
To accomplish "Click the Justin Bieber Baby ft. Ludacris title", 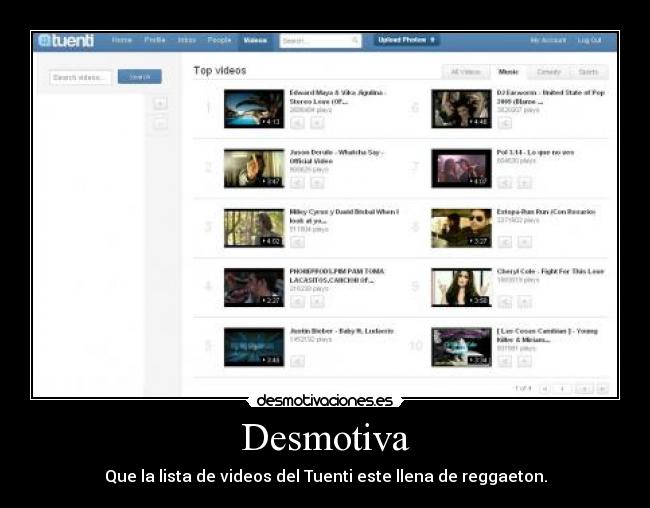I will click(x=342, y=331).
